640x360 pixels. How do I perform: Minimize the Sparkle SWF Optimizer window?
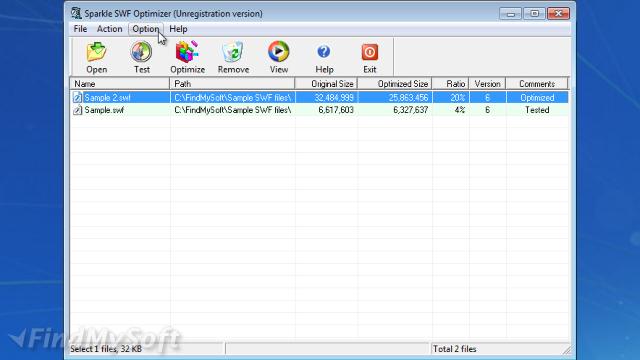click(511, 14)
